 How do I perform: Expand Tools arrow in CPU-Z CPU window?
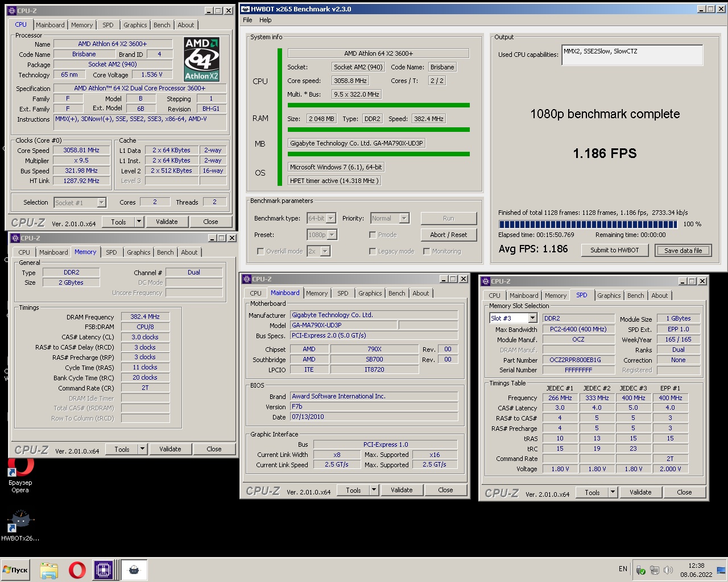[x=139, y=222]
